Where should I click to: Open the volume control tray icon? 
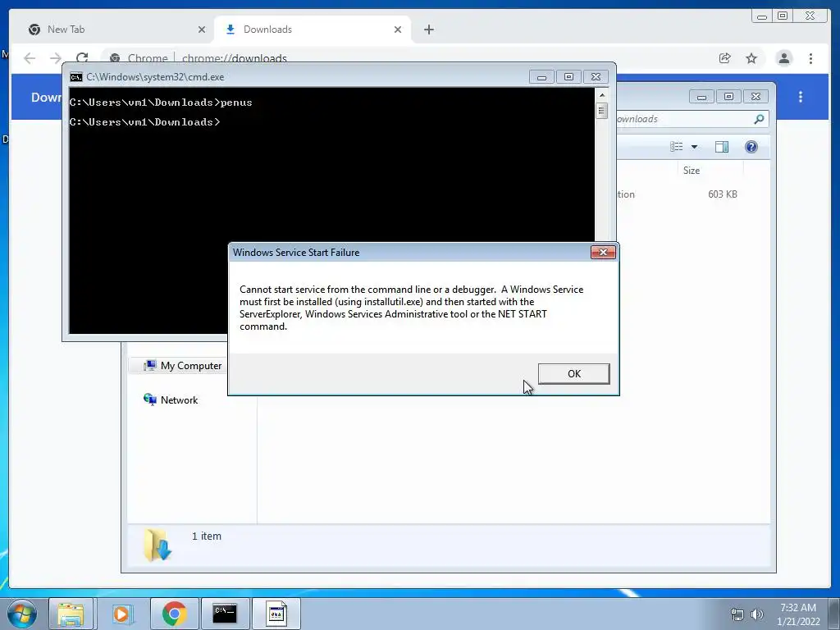[x=756, y=614]
